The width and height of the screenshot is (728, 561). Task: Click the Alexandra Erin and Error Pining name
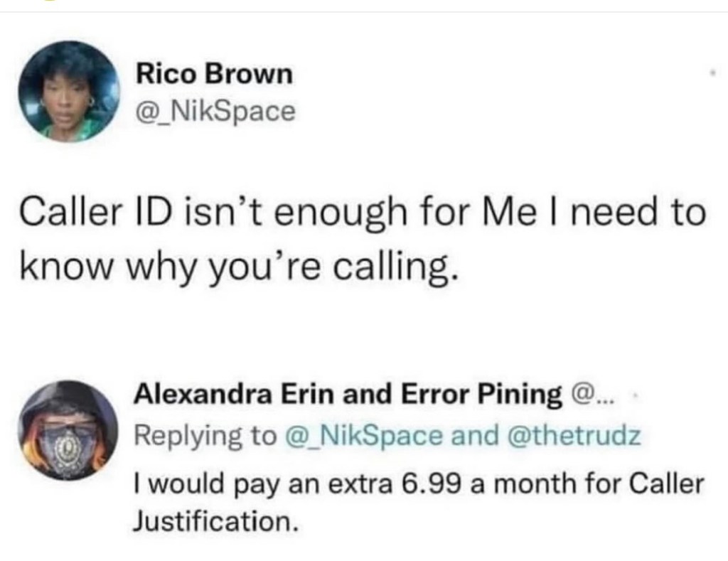[x=348, y=395]
